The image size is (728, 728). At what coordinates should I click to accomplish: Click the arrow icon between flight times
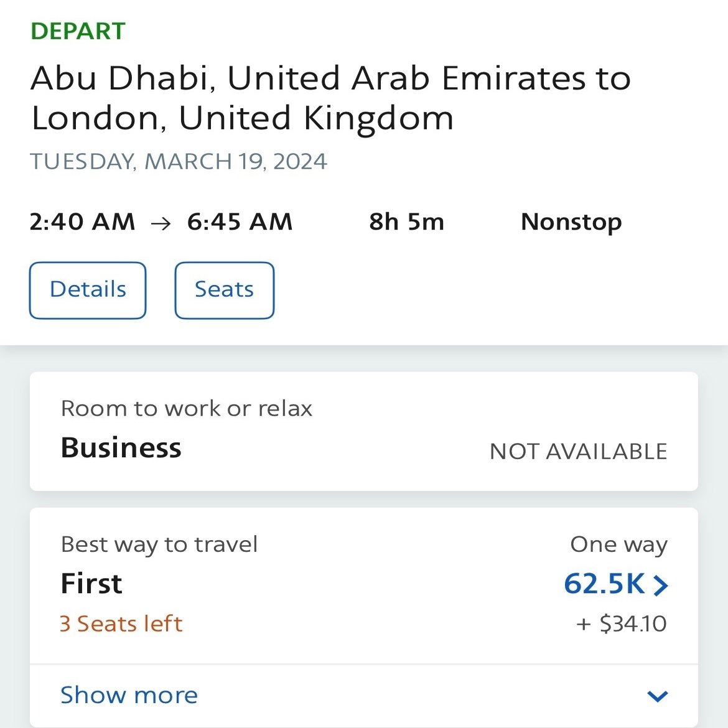click(x=161, y=223)
